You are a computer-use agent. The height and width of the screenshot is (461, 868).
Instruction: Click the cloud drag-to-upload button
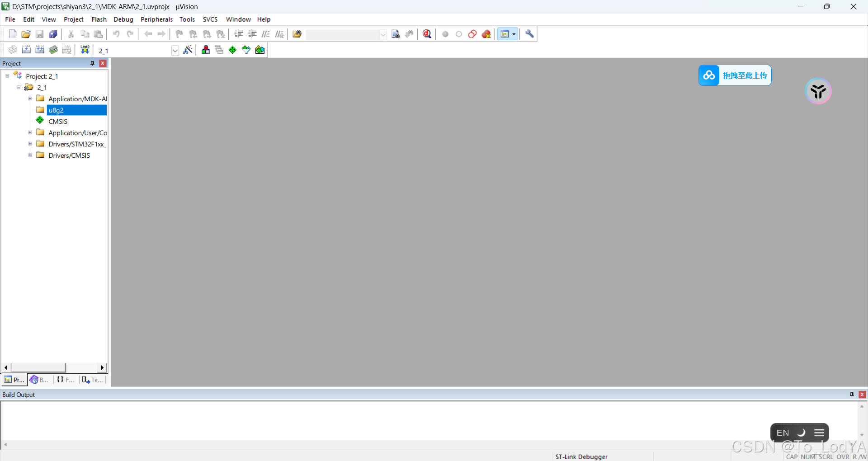coord(735,75)
